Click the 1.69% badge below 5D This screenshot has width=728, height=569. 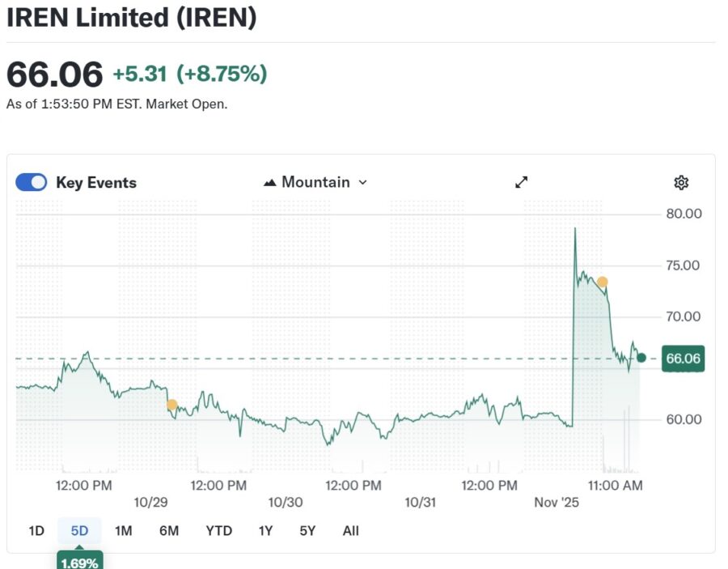click(x=79, y=561)
